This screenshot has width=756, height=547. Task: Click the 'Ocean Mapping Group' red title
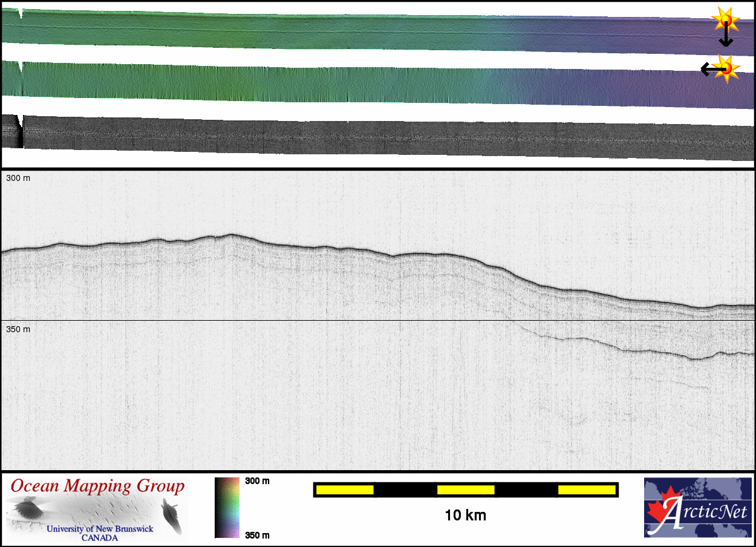(97, 486)
